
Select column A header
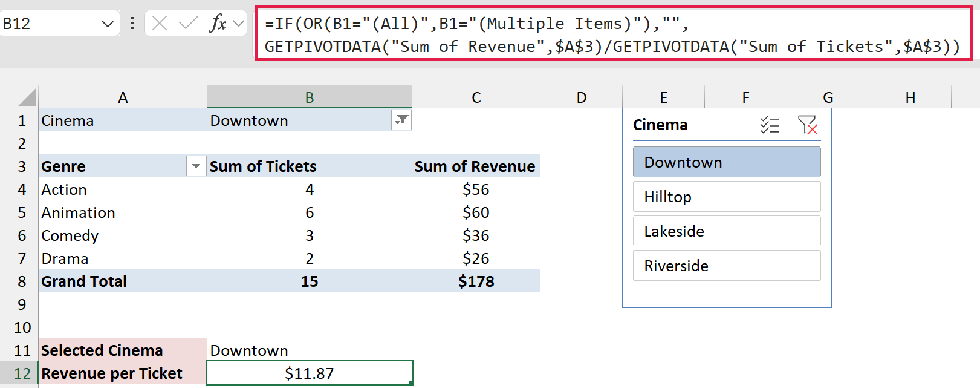pyautogui.click(x=123, y=97)
